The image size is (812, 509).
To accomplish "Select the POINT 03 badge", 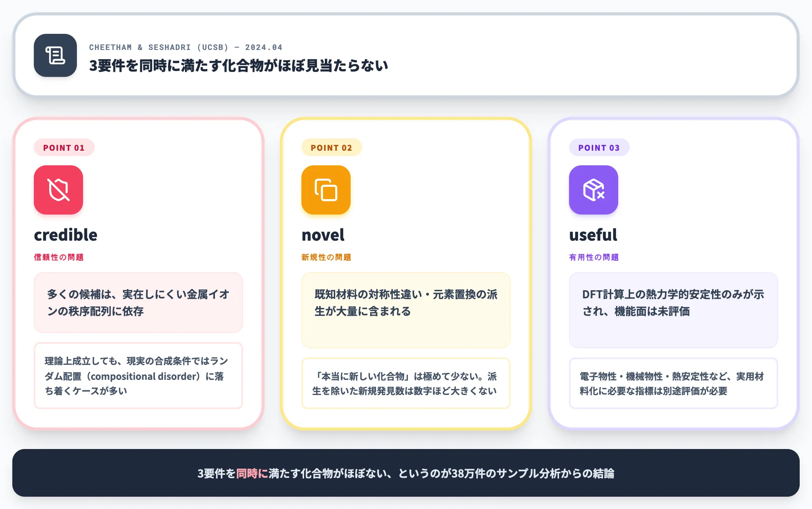I will point(599,148).
